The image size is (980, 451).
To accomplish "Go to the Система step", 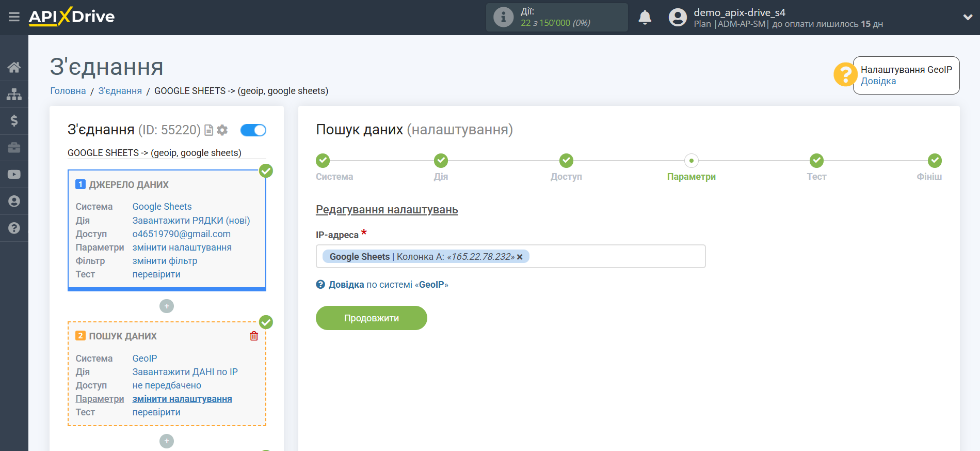I will click(x=323, y=161).
